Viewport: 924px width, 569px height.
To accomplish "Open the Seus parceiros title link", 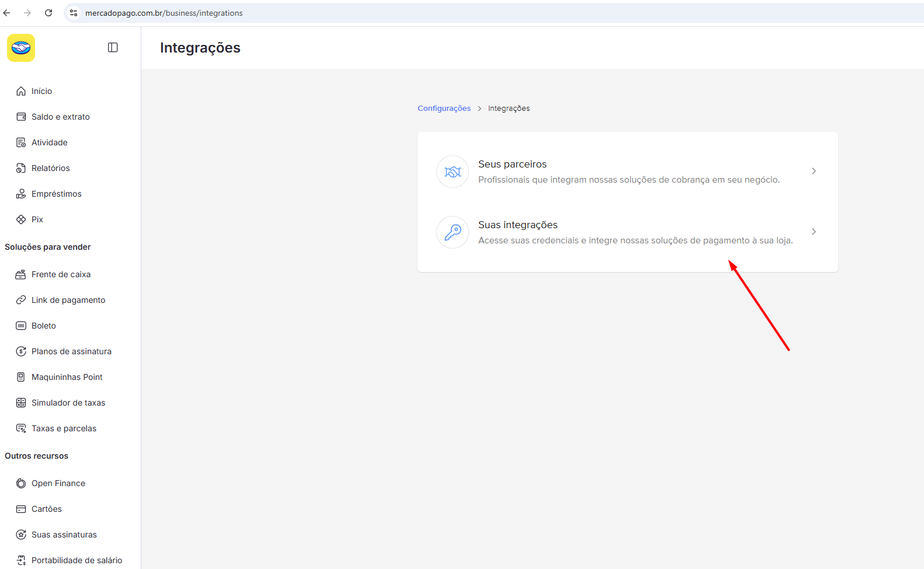I will click(x=512, y=165).
